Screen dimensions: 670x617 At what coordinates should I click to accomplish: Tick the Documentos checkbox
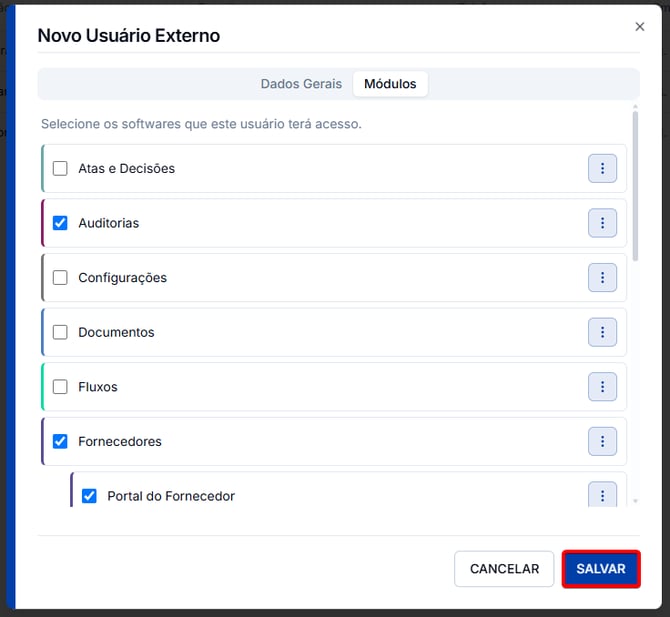tap(60, 332)
